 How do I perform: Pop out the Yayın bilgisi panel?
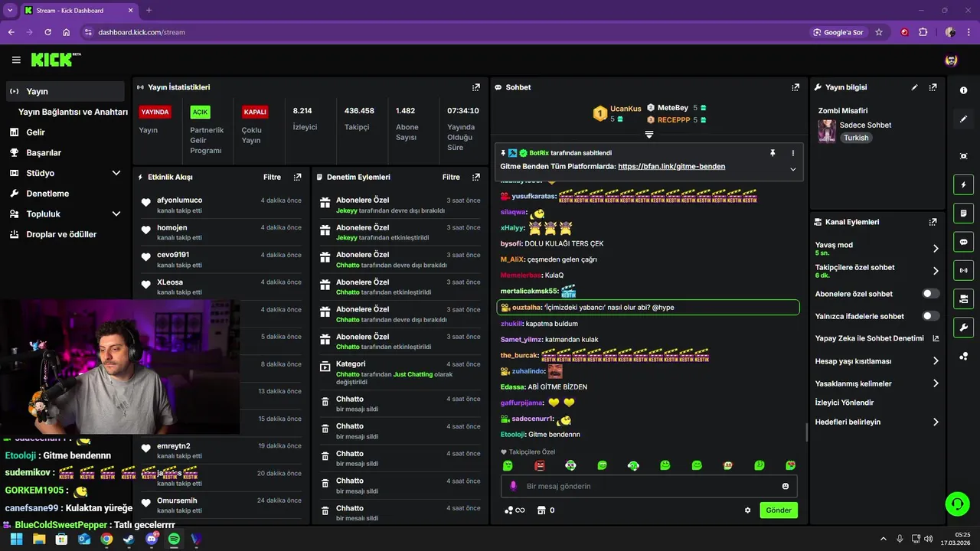pyautogui.click(x=933, y=87)
